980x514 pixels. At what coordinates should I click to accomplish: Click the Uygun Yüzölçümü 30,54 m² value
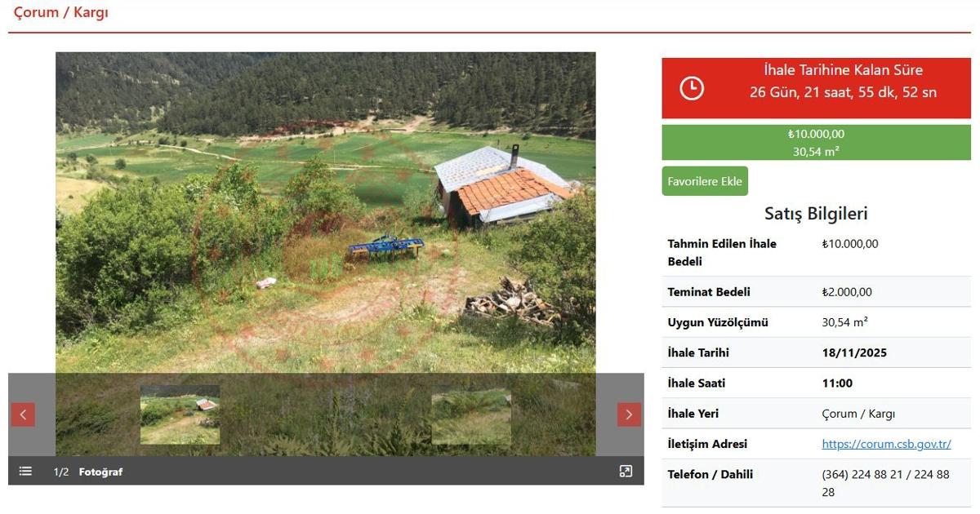(844, 322)
